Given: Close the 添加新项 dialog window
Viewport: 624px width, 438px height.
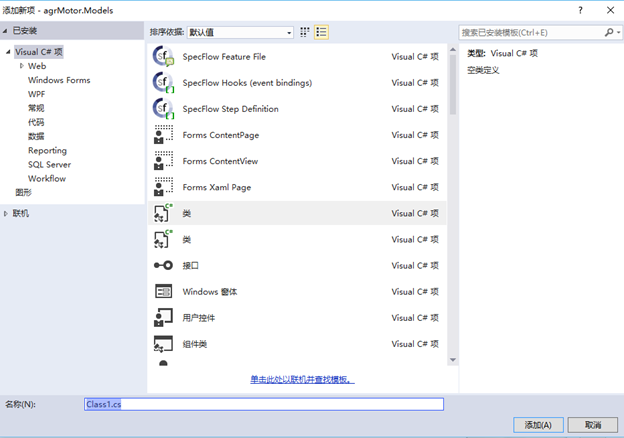Looking at the screenshot, I should point(610,10).
